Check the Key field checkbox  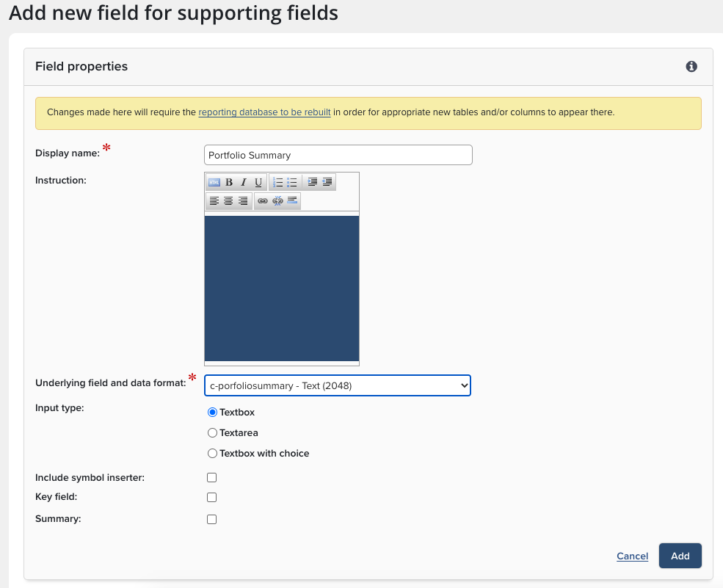(x=212, y=497)
